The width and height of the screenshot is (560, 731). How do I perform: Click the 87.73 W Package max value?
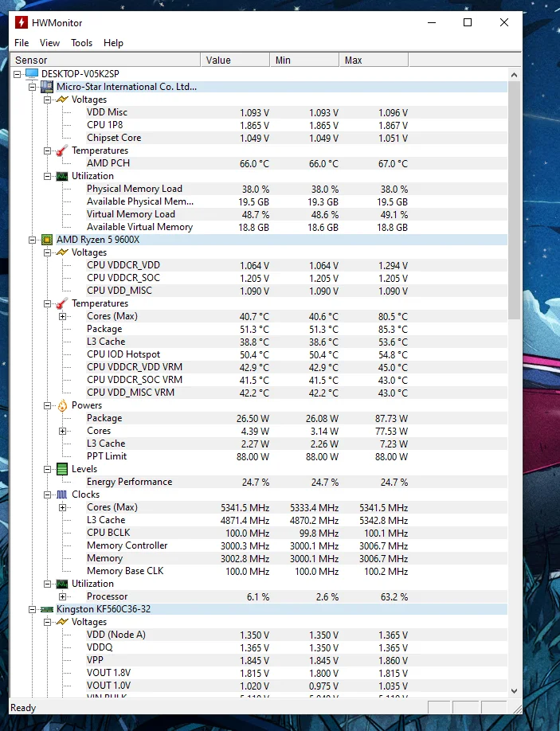391,419
